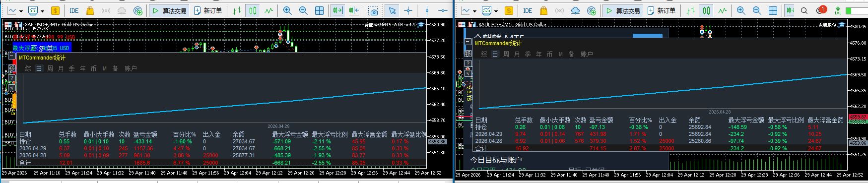This screenshot has height=183, width=868.
Task: Tile windows grid icon in left toolbar
Action: point(320,10)
